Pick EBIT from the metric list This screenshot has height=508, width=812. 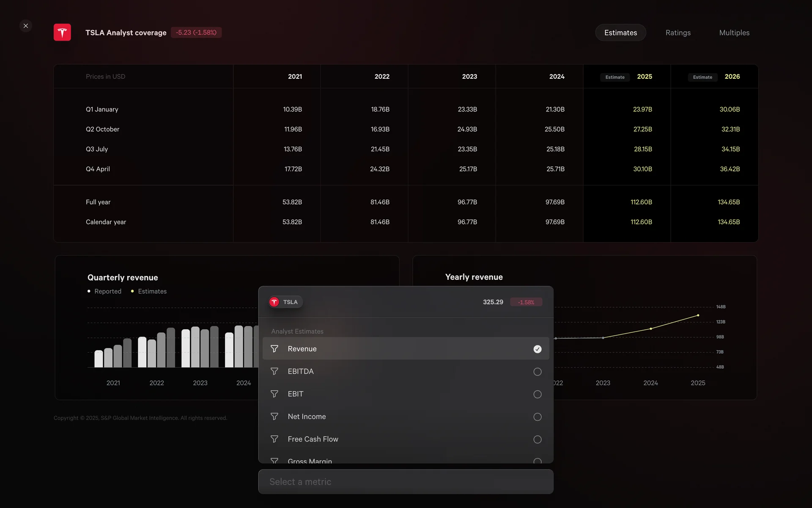point(296,394)
